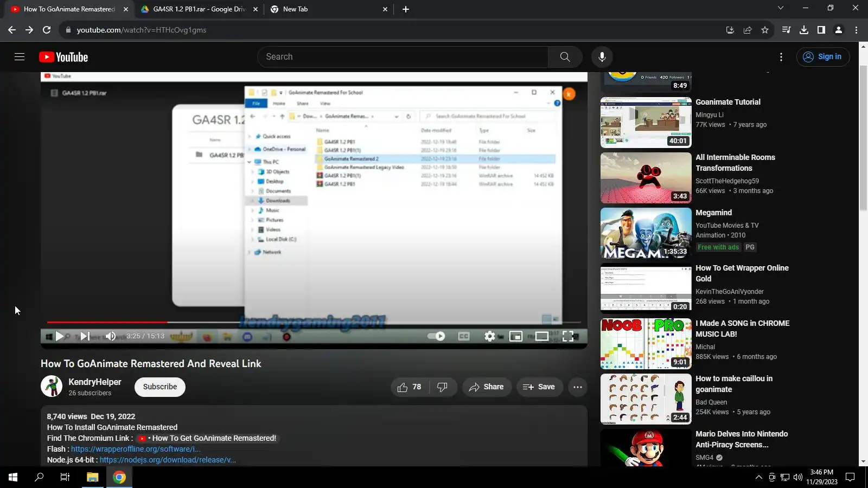868x488 pixels.
Task: Switch the video to miniplayer
Action: pos(515,336)
